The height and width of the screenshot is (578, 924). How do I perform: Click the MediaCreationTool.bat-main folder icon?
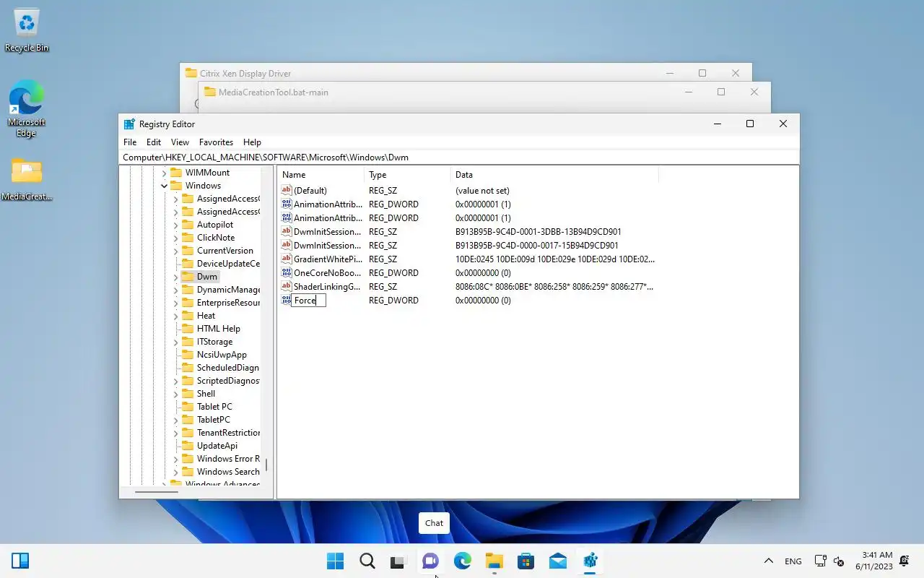click(x=210, y=92)
